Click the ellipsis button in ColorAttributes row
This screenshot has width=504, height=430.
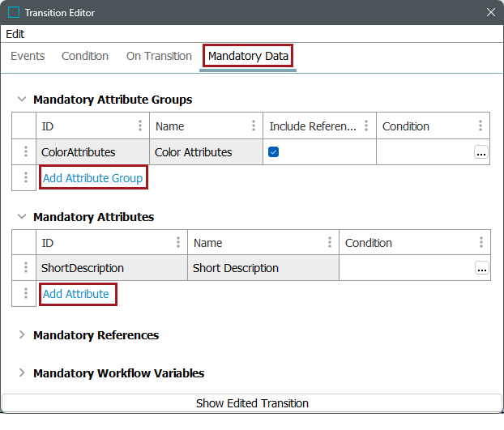(x=481, y=152)
